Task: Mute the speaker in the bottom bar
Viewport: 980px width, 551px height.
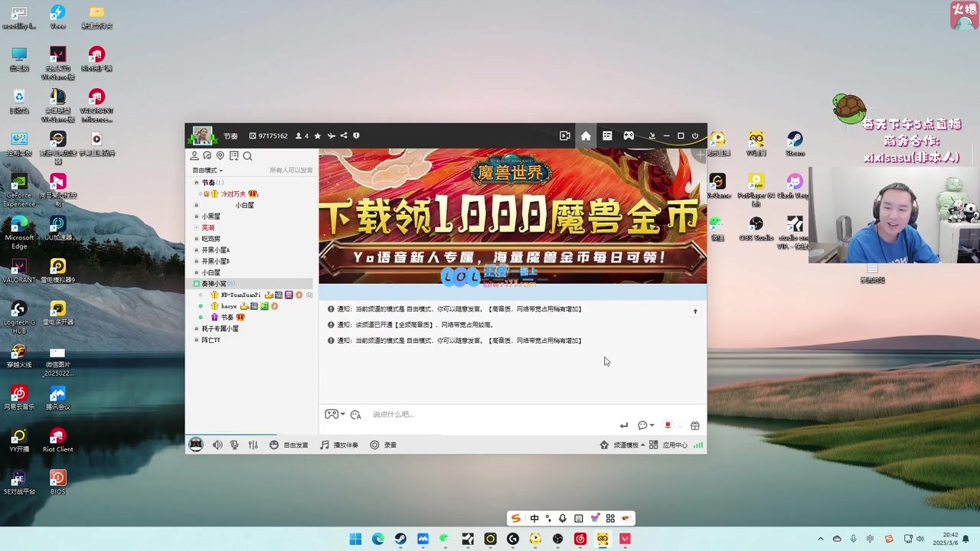Action: coord(217,445)
